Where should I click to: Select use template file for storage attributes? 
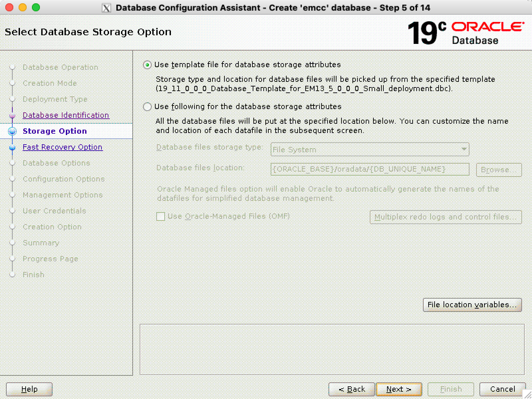point(147,65)
